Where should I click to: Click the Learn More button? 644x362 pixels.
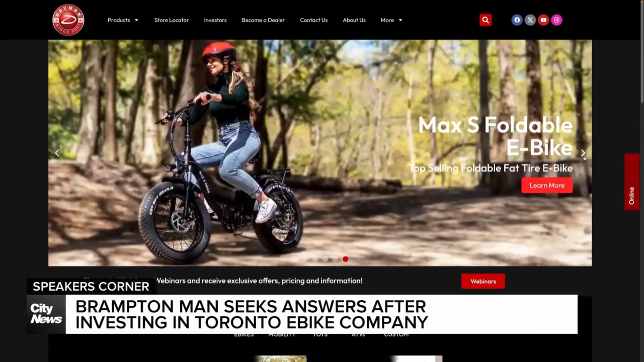pyautogui.click(x=547, y=185)
